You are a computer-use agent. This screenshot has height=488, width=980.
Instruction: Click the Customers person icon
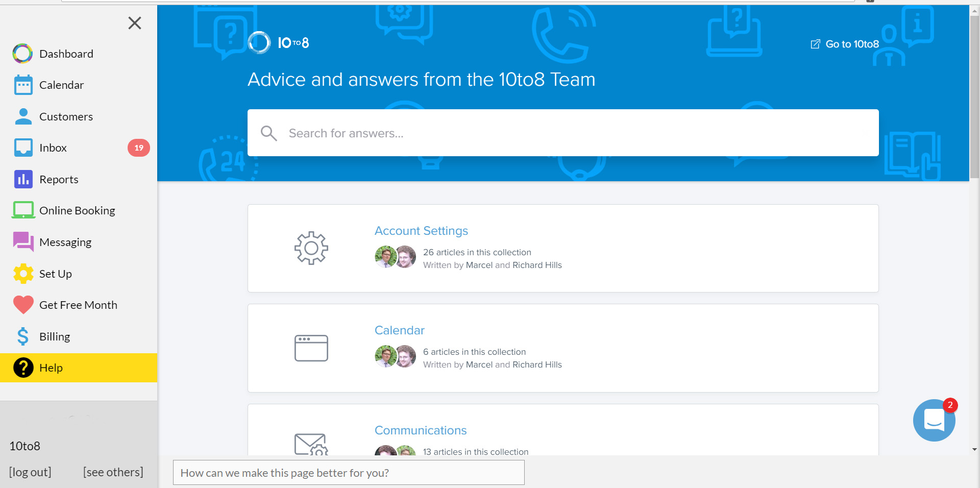pos(23,116)
